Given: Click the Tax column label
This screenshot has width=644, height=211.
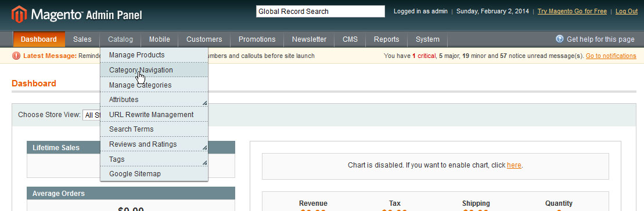Looking at the screenshot, I should coord(394,203).
